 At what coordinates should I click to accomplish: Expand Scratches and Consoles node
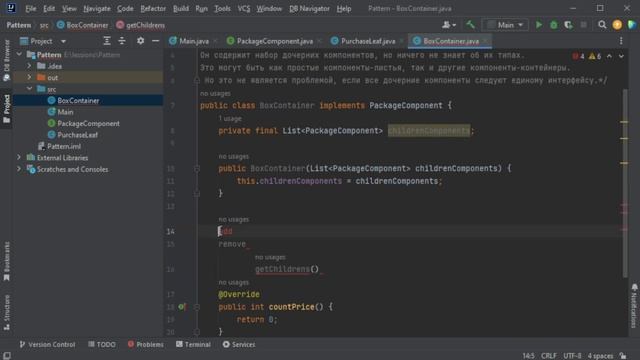coord(19,169)
